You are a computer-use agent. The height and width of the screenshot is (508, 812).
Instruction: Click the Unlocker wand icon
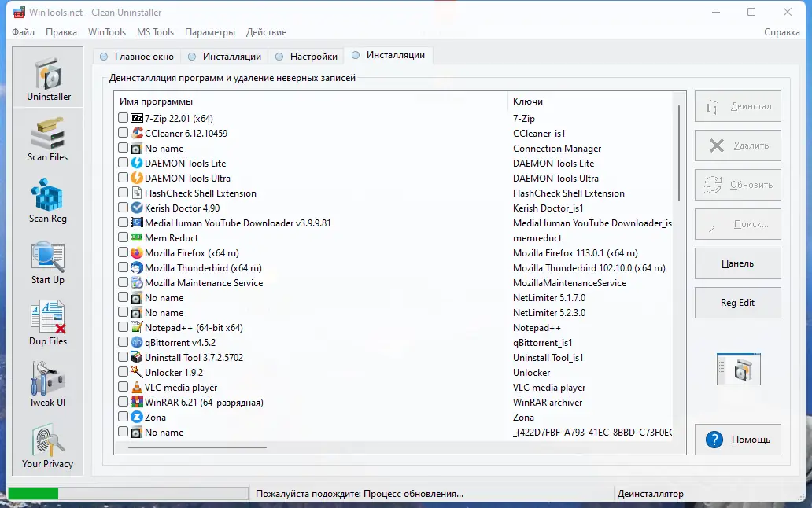click(137, 372)
